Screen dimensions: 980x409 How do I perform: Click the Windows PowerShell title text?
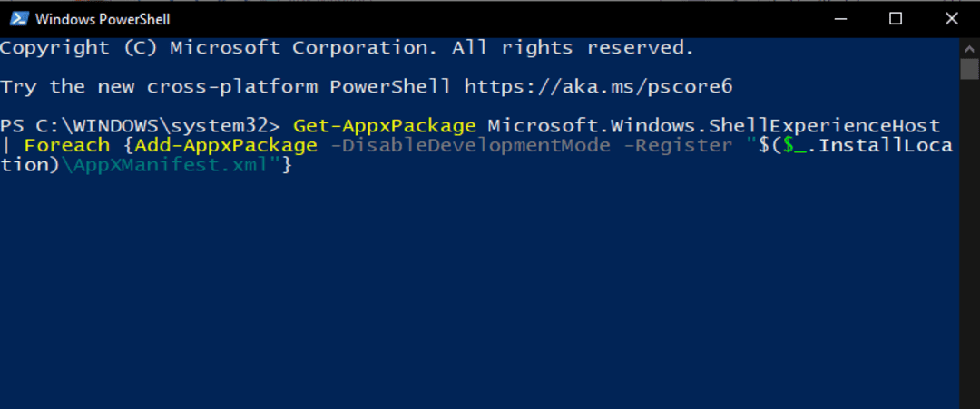point(103,19)
